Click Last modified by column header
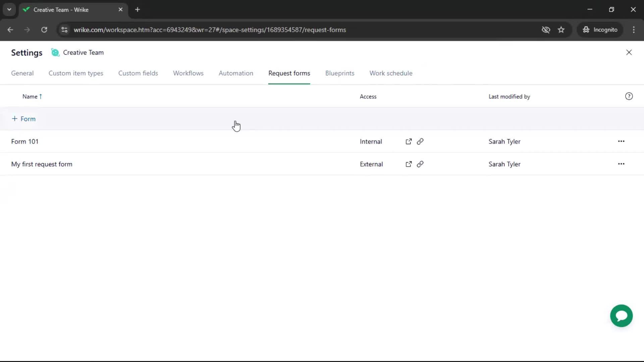Viewport: 644px width, 362px height. tap(509, 97)
